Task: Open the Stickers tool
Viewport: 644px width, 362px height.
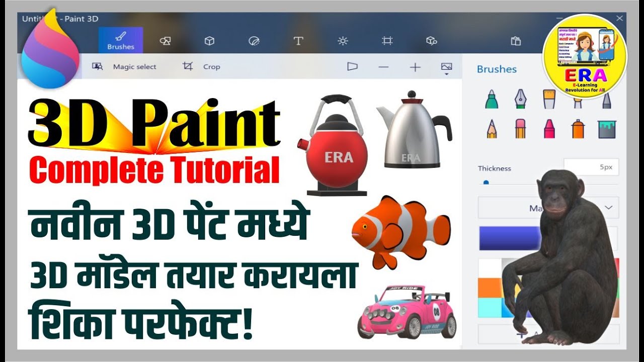Action: pyautogui.click(x=254, y=41)
